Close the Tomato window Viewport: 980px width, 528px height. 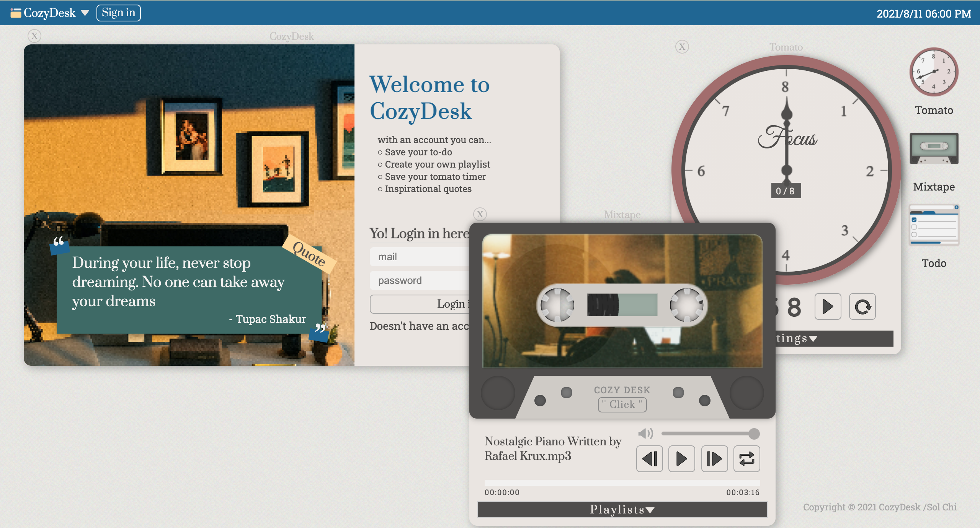[682, 47]
